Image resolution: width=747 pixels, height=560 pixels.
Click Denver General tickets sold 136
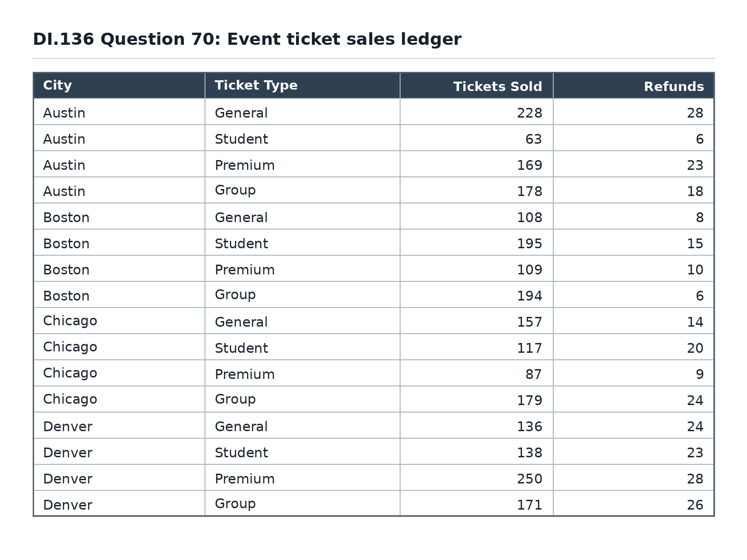point(477,425)
